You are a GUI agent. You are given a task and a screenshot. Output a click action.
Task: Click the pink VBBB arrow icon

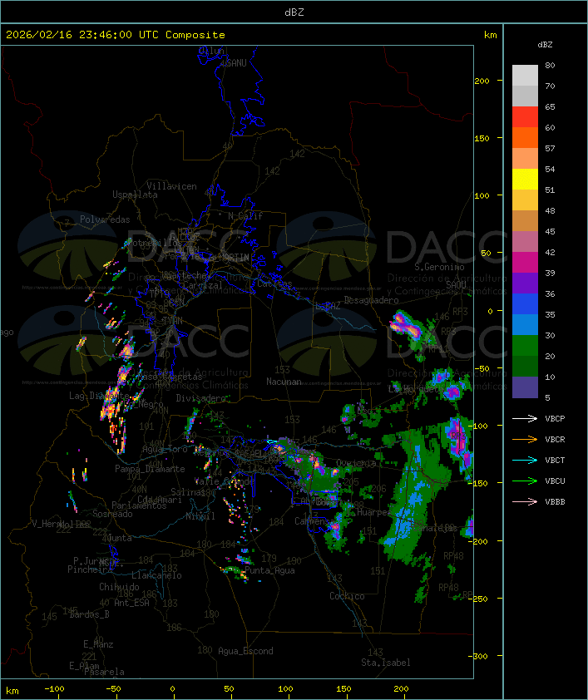click(525, 502)
